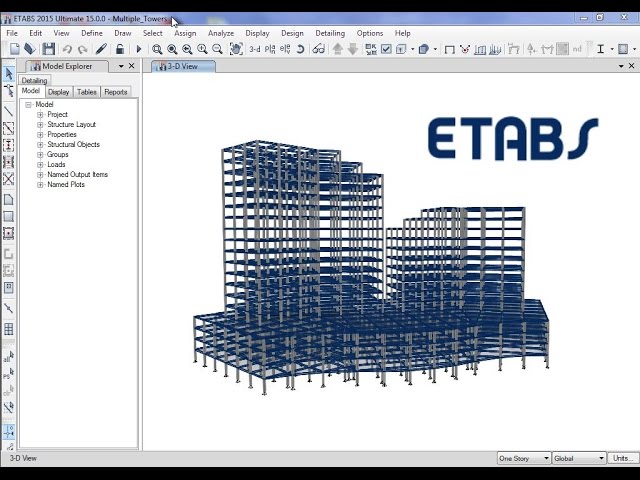The image size is (640, 480).
Task: Select the Rubber Band Zoom icon
Action: point(157,49)
